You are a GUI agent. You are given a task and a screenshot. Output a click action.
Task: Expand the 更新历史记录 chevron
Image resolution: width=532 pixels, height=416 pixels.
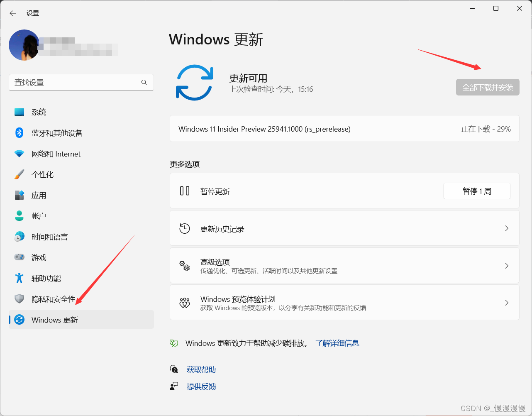tap(507, 228)
